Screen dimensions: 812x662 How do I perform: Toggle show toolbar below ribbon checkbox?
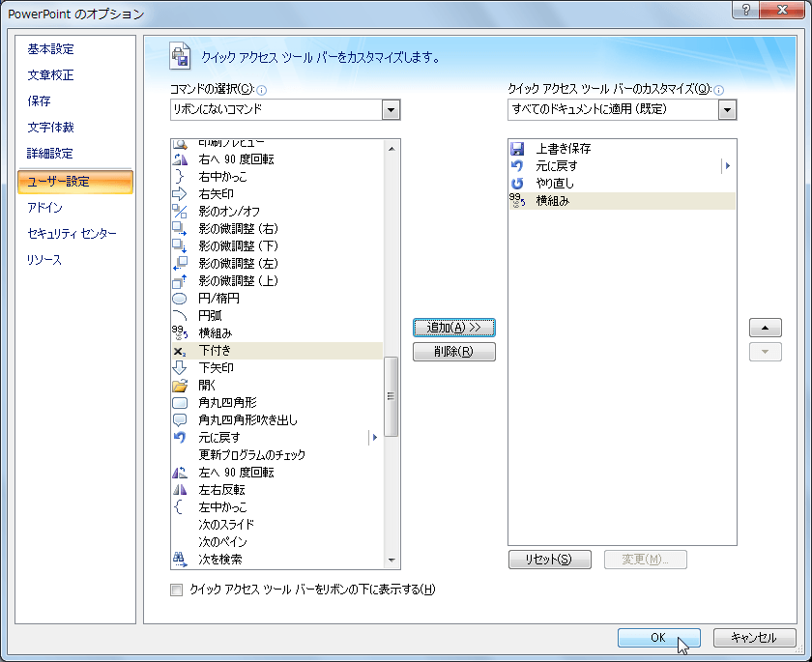coord(177,590)
